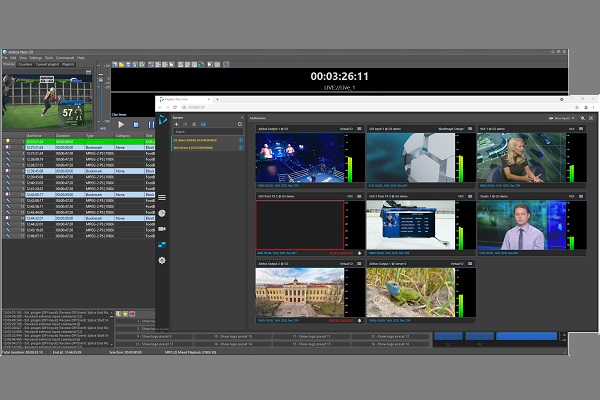Image resolution: width=600 pixels, height=400 pixels.
Task: Open info for Test Server 6
Action: point(241,147)
